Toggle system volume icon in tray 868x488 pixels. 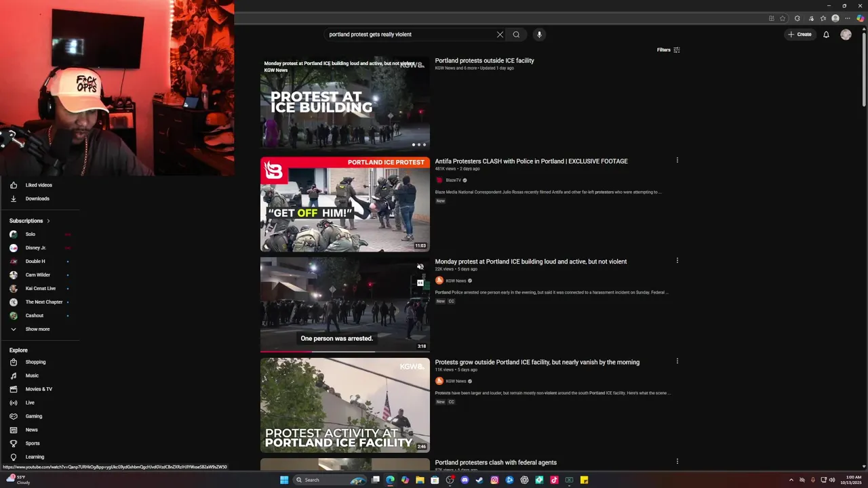832,480
